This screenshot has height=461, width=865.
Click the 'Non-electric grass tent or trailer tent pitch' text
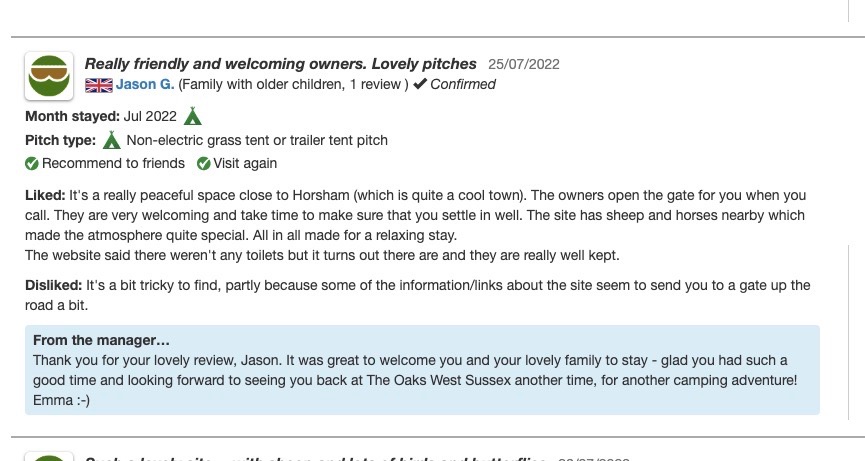[x=257, y=140]
